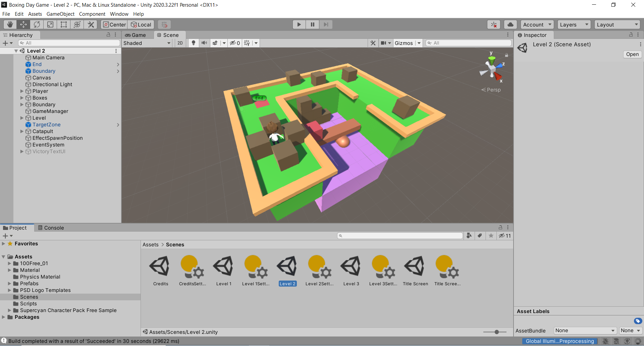Toggle 2D view mode in Scene
This screenshot has width=644, height=362.
click(180, 43)
